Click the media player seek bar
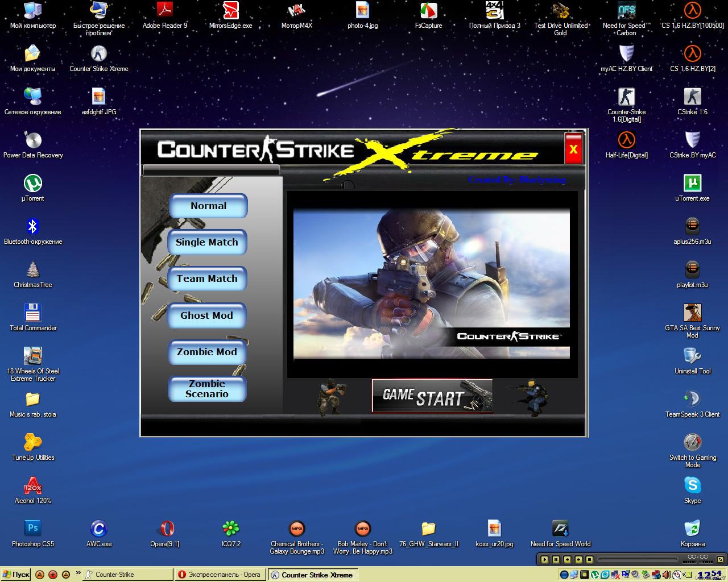 pos(638,560)
